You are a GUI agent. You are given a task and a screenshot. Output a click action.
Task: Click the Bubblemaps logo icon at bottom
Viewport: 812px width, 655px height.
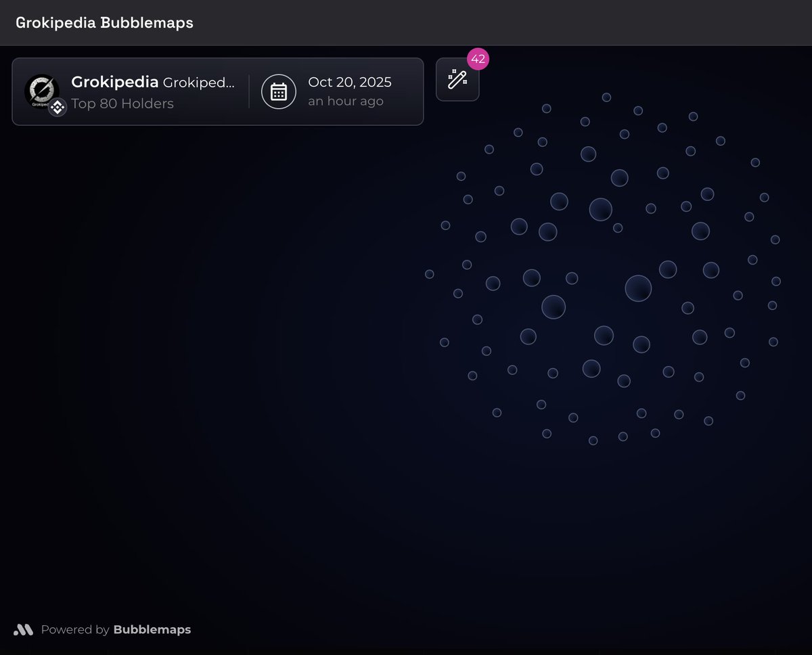(x=23, y=630)
